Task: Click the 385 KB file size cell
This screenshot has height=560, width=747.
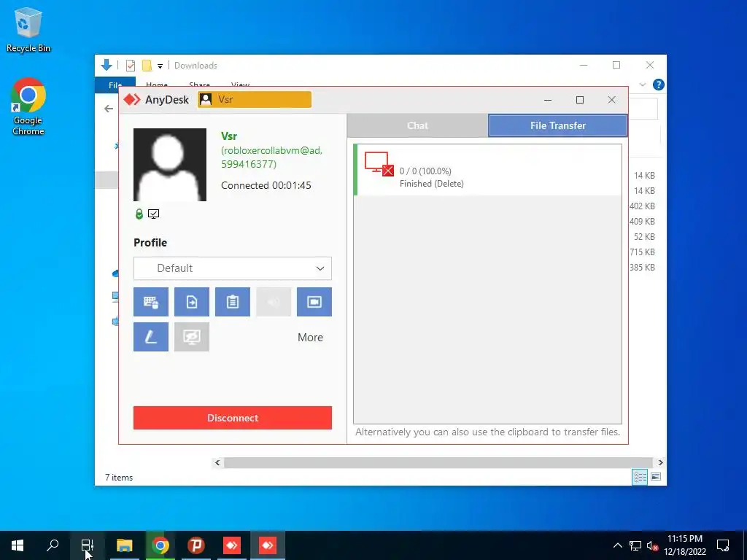Action: 642,267
